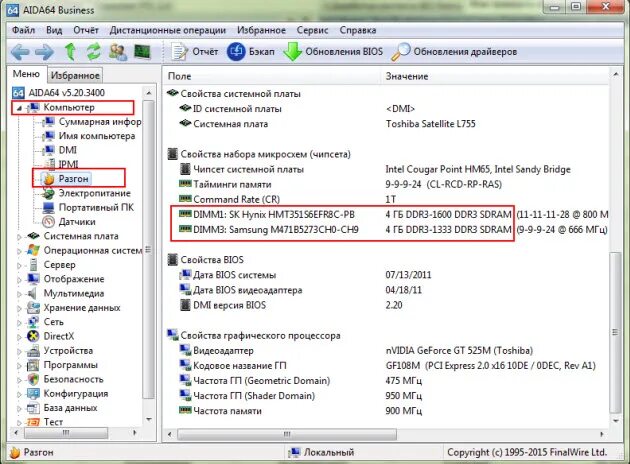The height and width of the screenshot is (464, 630).
Task: Click the Программы tree icon
Action: [33, 365]
